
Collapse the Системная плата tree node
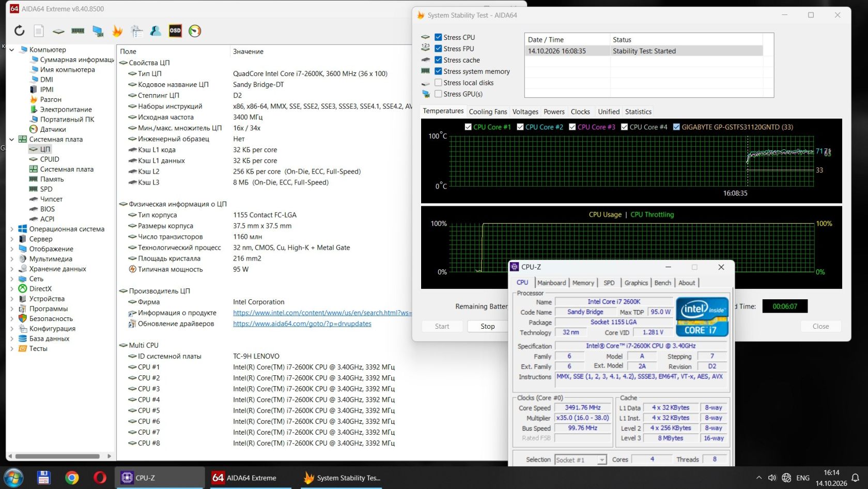[11, 140]
